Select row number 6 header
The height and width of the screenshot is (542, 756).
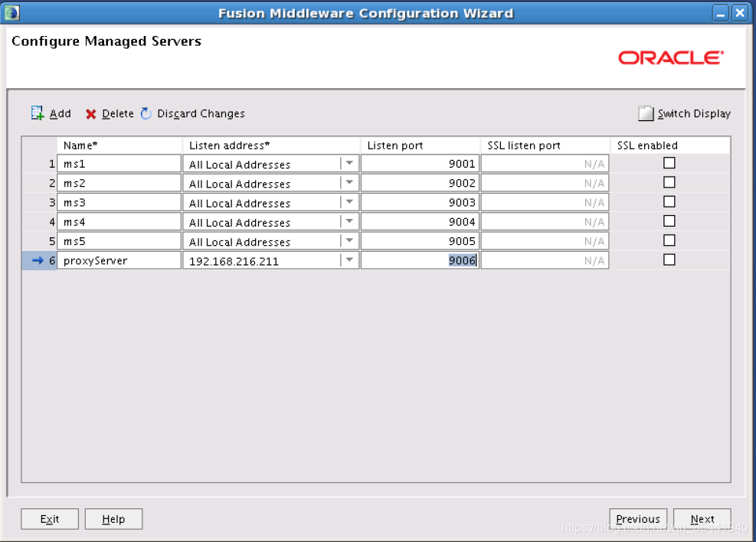tap(40, 260)
